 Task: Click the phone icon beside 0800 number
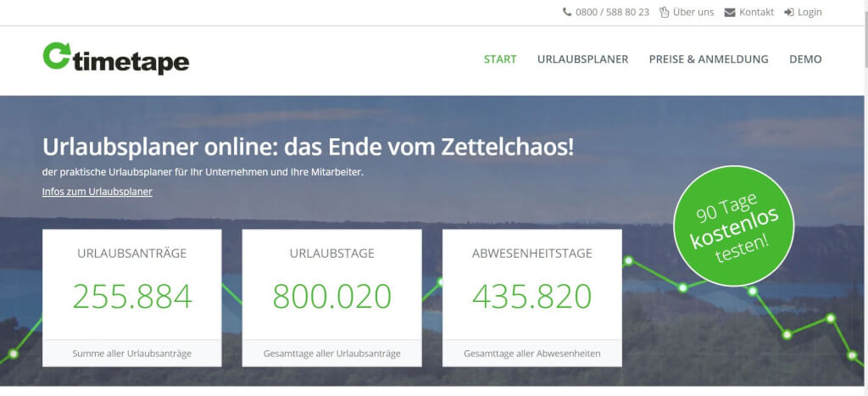tap(567, 12)
